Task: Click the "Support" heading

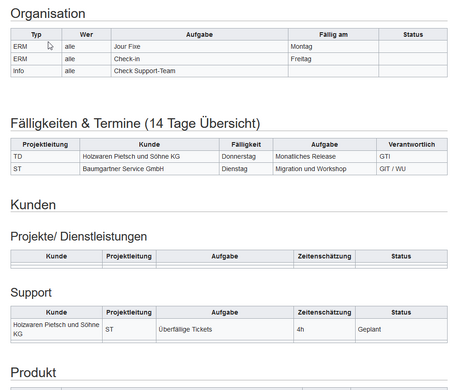Action: (31, 293)
